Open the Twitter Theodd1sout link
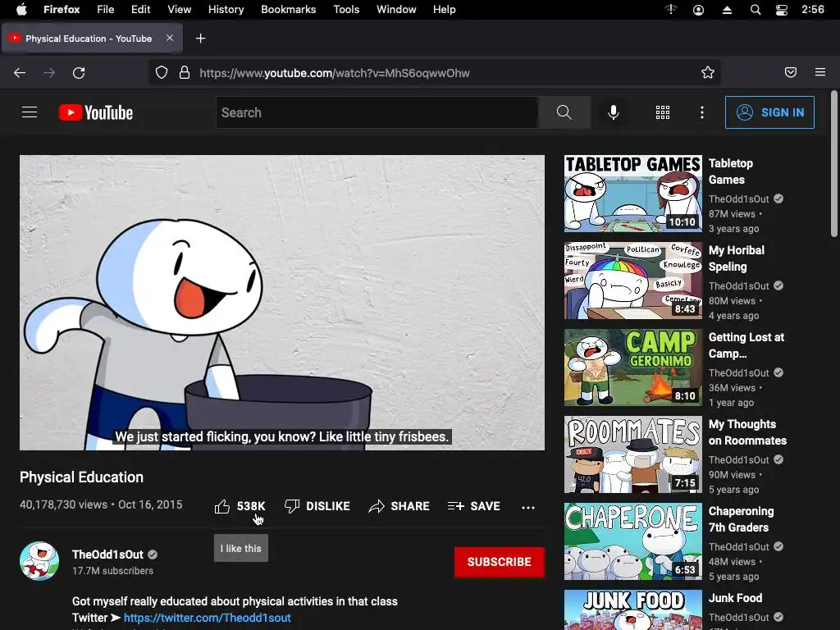840x630 pixels. 208,618
